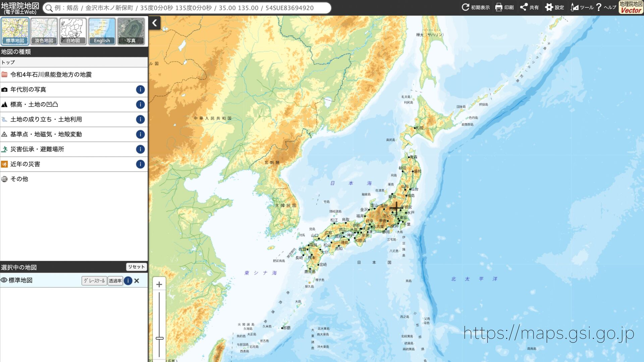Switch to 写真 base map
644x362 pixels.
[131, 32]
